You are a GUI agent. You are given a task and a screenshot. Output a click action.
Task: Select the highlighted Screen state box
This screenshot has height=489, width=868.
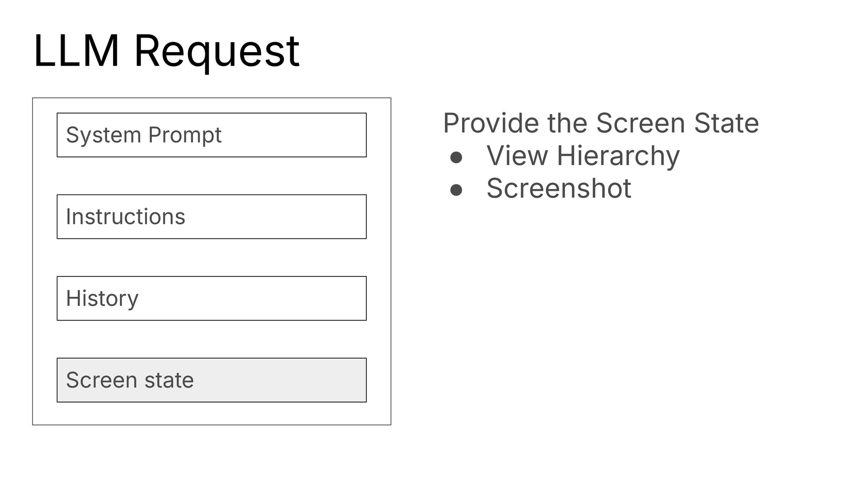point(212,380)
